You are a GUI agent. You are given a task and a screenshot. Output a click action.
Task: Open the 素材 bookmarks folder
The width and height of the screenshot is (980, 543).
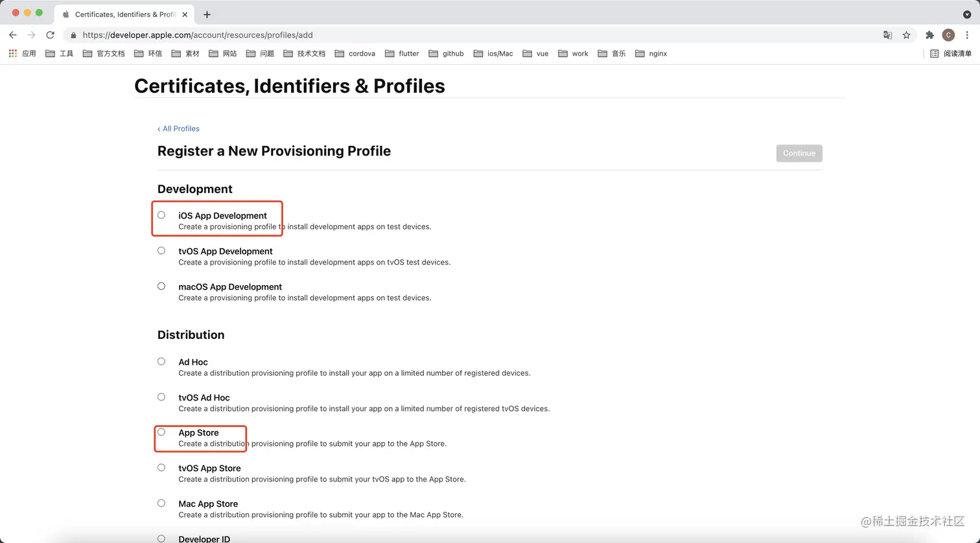click(185, 54)
